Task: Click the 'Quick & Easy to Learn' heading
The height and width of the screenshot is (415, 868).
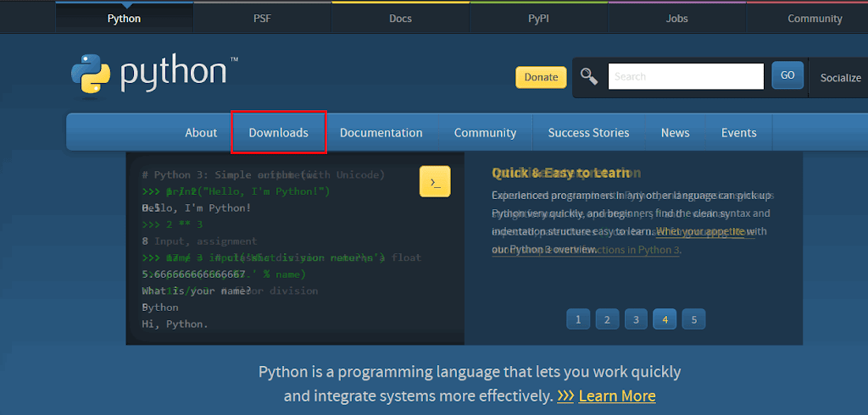Action: 560,173
